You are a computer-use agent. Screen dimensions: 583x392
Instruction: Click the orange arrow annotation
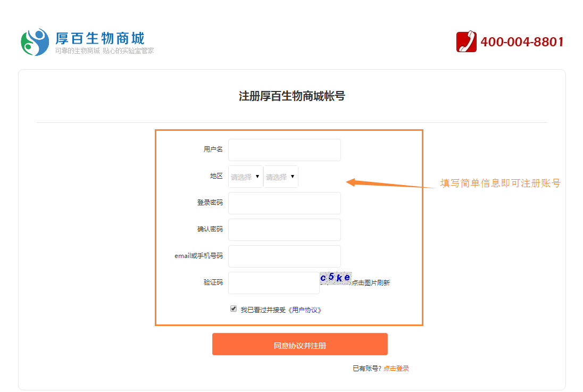[x=391, y=184]
